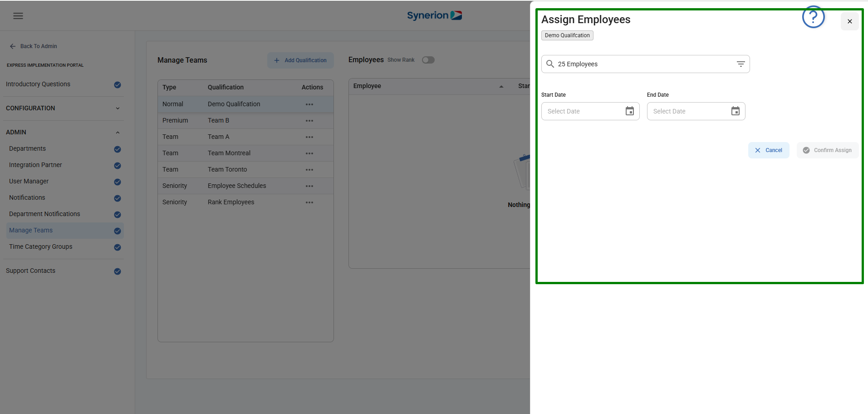868x414 pixels.
Task: Click checkmark beside Notifications
Action: pos(118,198)
